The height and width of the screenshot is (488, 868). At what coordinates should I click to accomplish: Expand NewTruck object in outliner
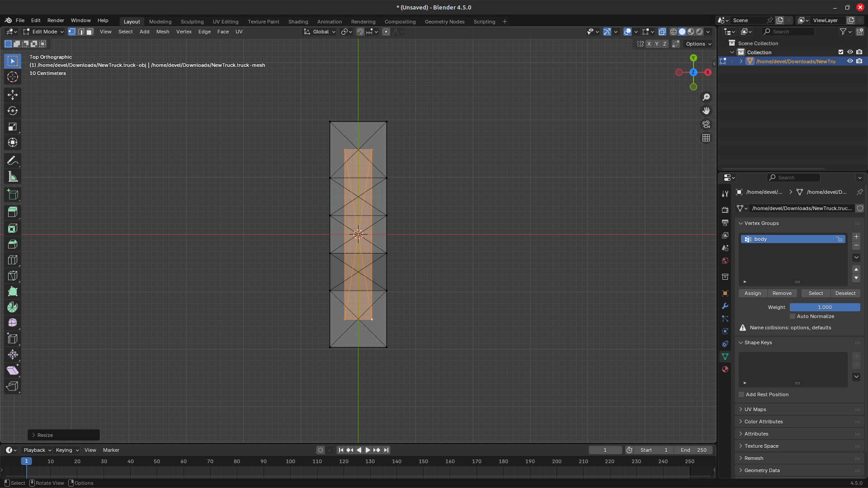pos(741,61)
